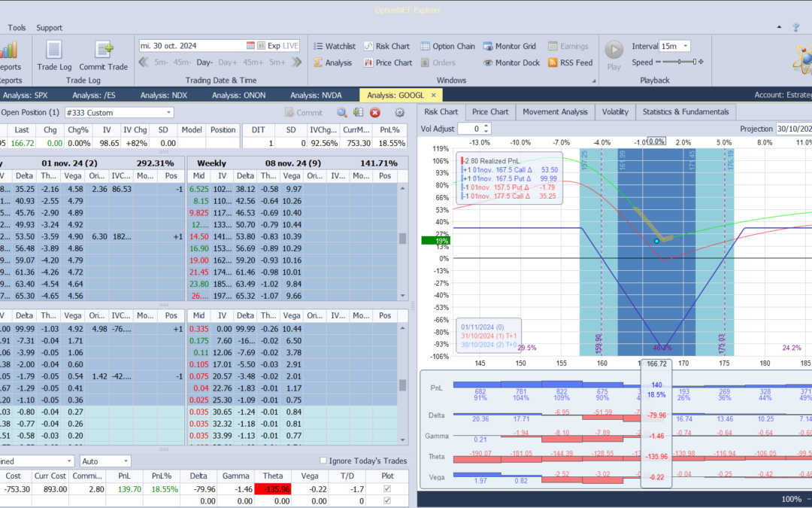Viewport: 812px width, 508px height.
Task: Click the 45m- time step button
Action: point(182,62)
